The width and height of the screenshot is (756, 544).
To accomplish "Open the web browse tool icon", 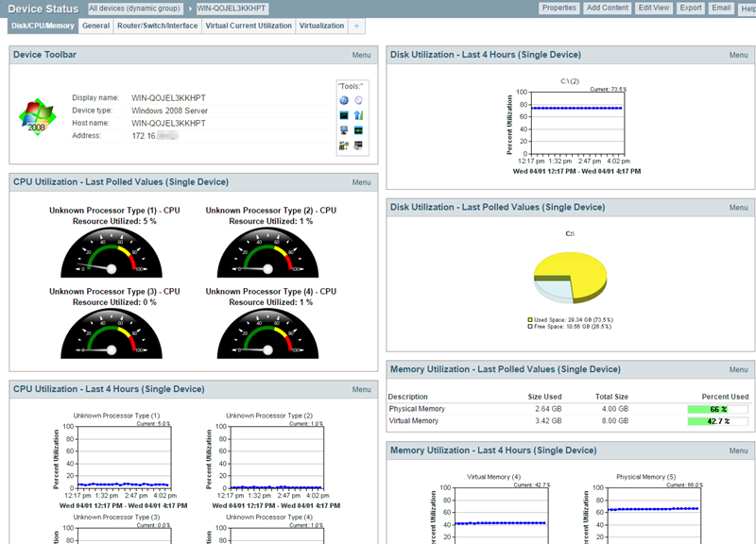I will 344,100.
